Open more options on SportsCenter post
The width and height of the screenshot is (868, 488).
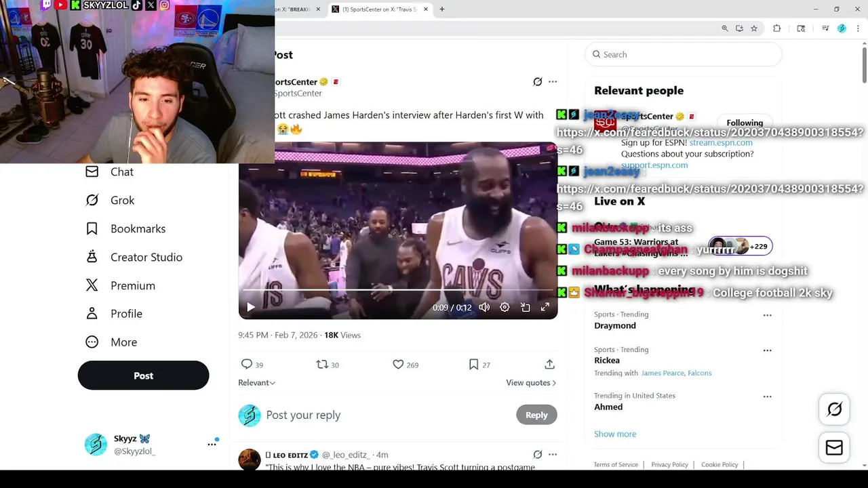click(x=553, y=81)
